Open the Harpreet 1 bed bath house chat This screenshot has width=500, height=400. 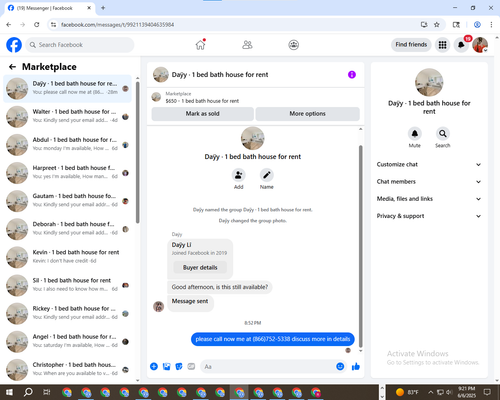(x=67, y=173)
